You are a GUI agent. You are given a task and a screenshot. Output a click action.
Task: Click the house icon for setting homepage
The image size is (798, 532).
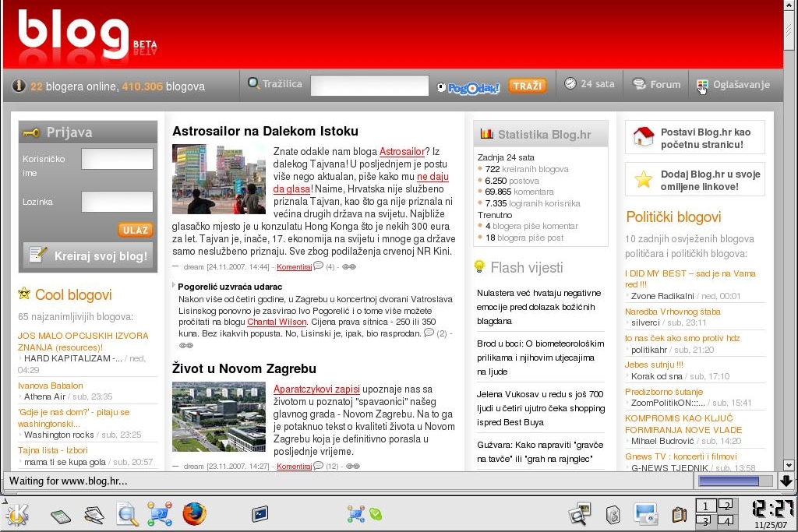point(644,138)
